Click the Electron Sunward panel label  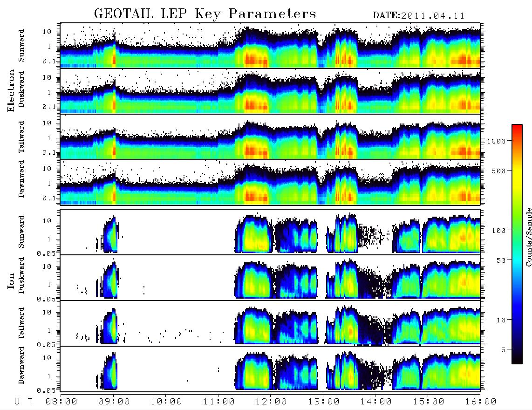[21, 46]
